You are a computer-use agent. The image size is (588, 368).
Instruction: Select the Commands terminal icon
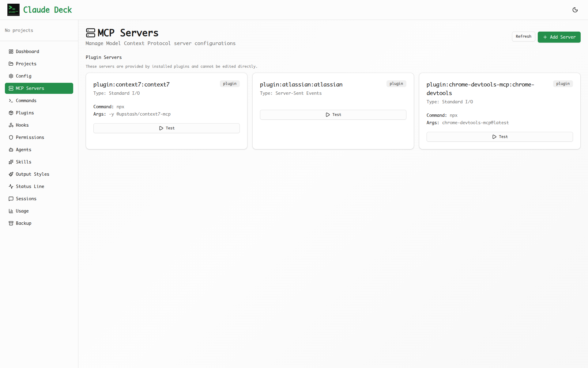tap(11, 101)
